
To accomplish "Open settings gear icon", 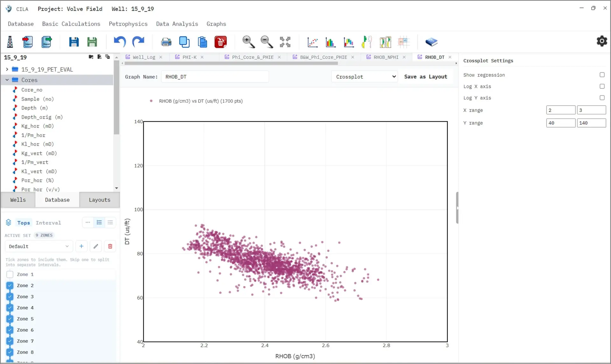I will [601, 41].
